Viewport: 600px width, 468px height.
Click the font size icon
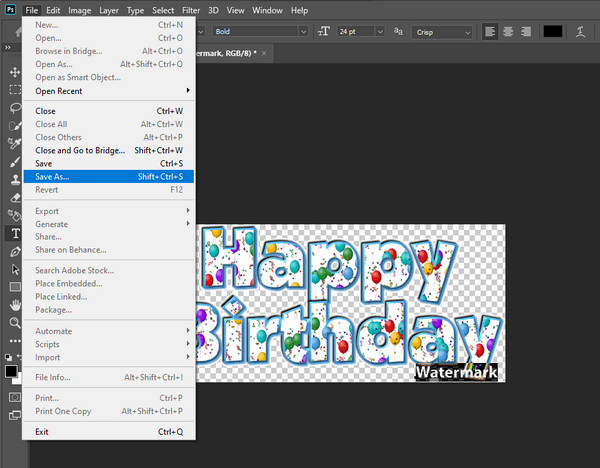[324, 31]
